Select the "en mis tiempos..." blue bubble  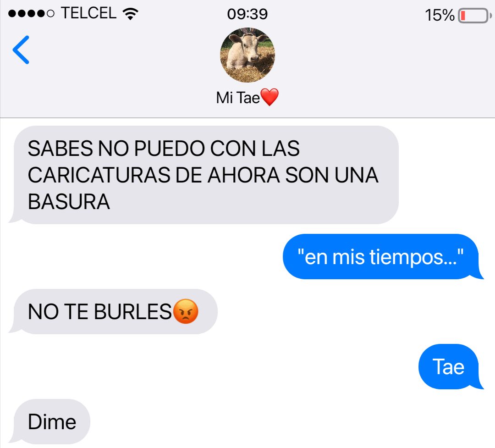coord(383,256)
